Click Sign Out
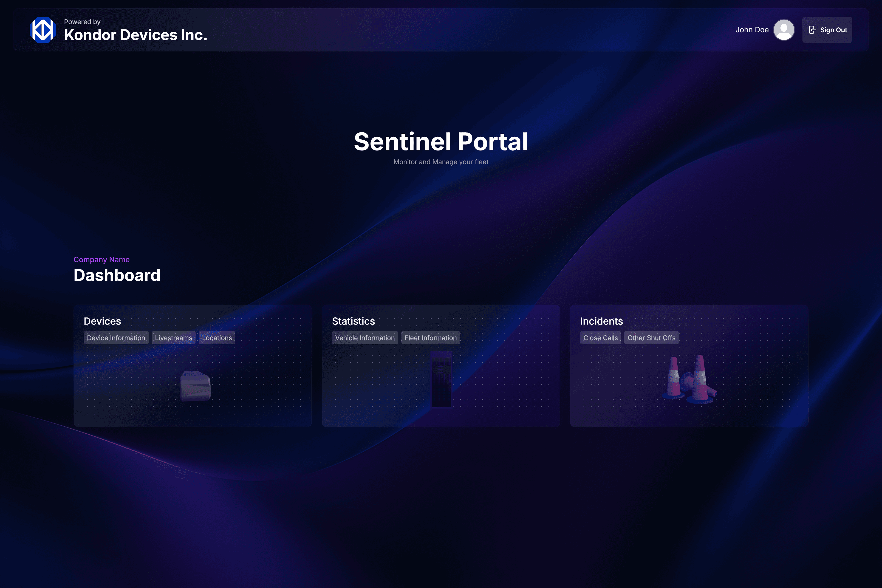The height and width of the screenshot is (588, 882). tap(827, 30)
